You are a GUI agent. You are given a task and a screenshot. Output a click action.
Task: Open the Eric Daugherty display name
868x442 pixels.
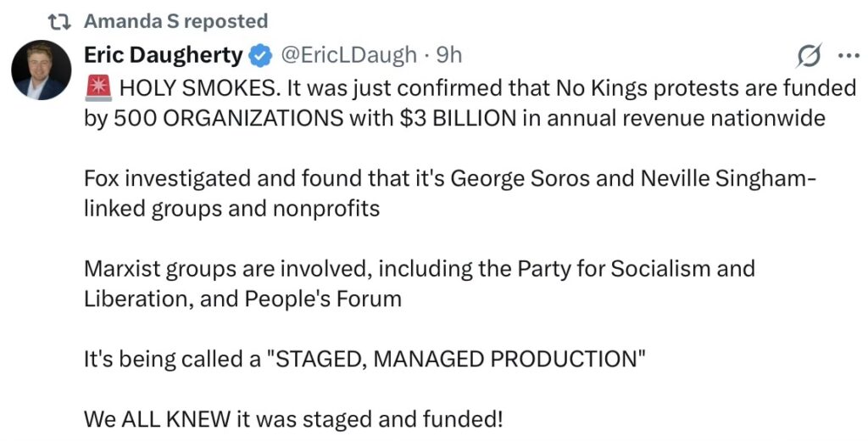click(x=163, y=56)
